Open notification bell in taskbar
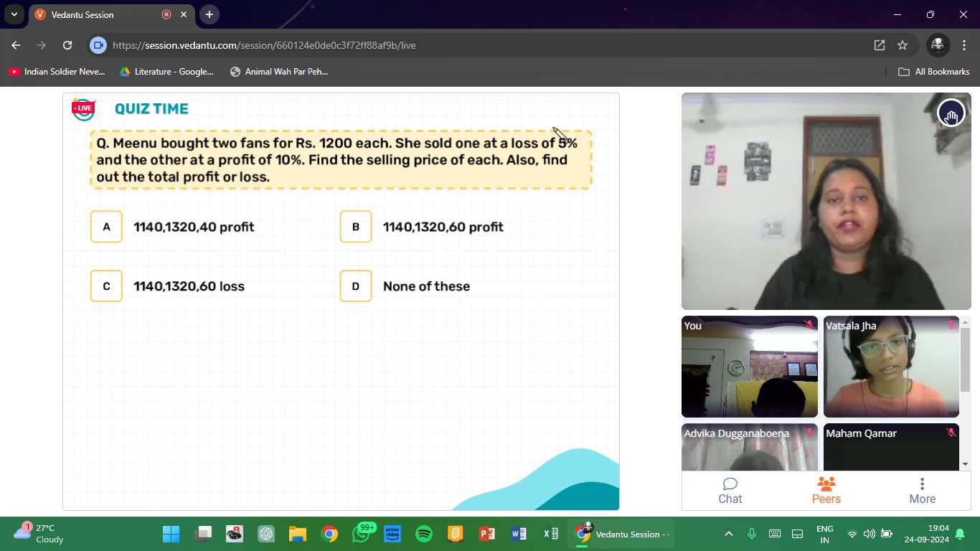980x551 pixels. click(x=960, y=534)
